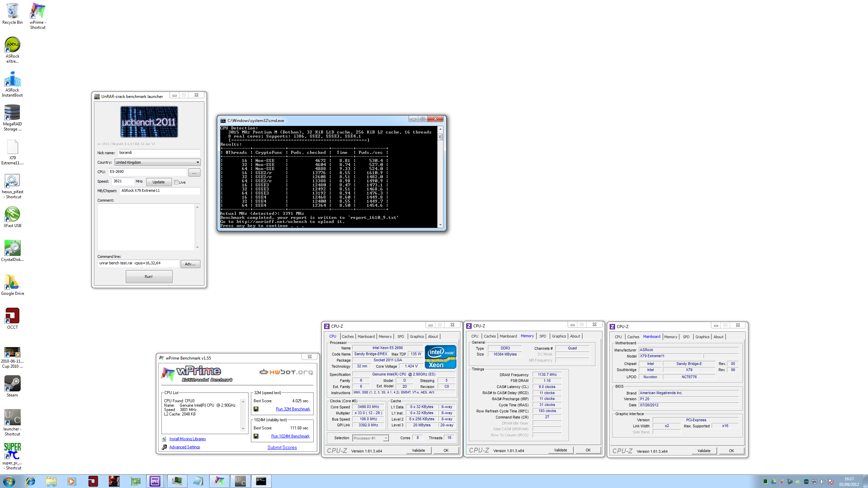868x488 pixels.
Task: Select Memory tab in Mainboard CPU-Z window
Action: 670,337
